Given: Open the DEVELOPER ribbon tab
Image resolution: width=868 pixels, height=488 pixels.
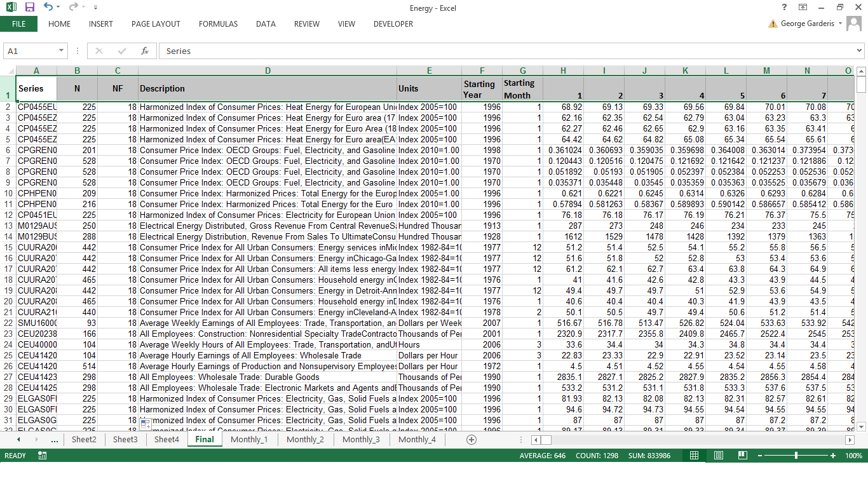Looking at the screenshot, I should [x=393, y=24].
